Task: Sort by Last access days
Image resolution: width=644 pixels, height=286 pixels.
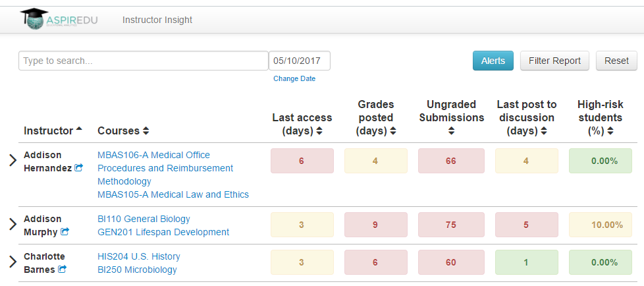Action: click(319, 131)
